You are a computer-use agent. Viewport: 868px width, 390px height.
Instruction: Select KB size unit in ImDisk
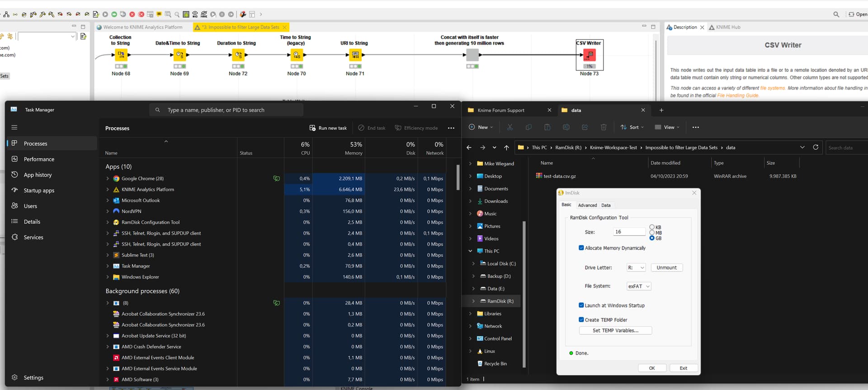(x=652, y=227)
